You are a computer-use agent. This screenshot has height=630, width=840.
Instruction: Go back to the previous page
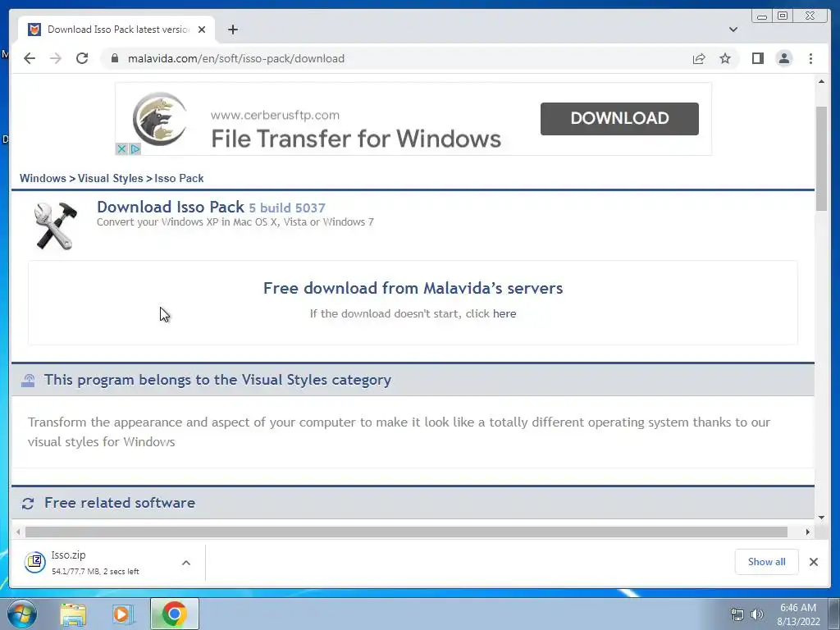tap(30, 58)
